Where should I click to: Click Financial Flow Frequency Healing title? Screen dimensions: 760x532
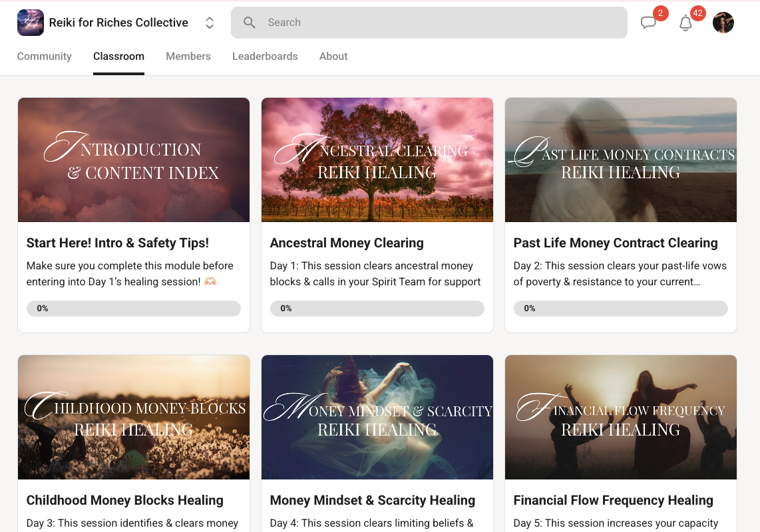[613, 500]
